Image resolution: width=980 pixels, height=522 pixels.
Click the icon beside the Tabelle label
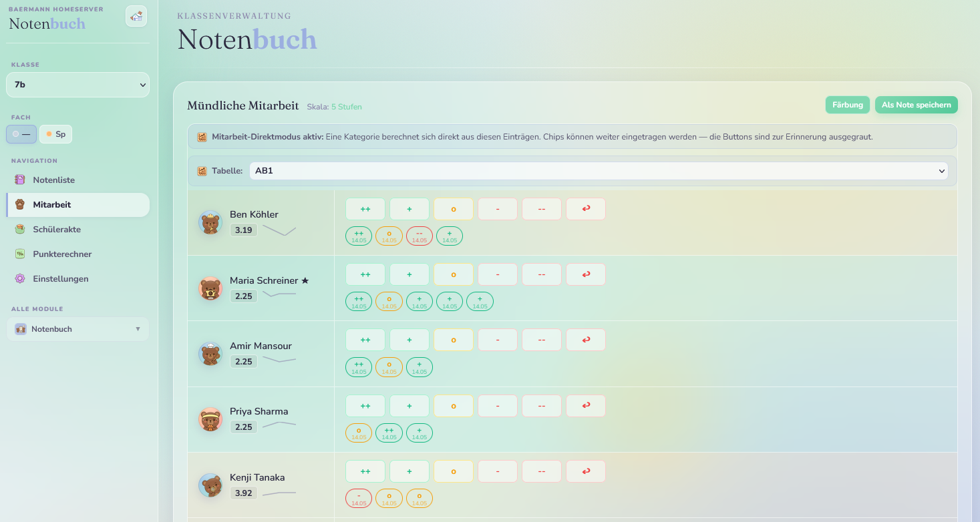[x=202, y=171]
